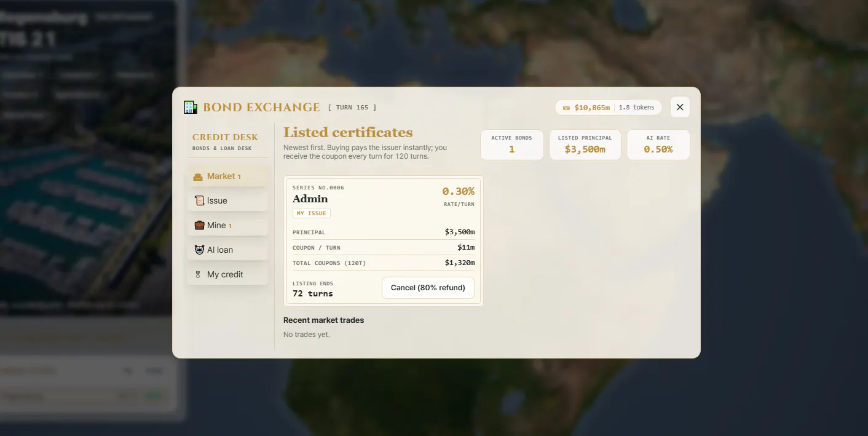Click the Bond Exchange building icon
The image size is (868, 436).
coord(191,107)
